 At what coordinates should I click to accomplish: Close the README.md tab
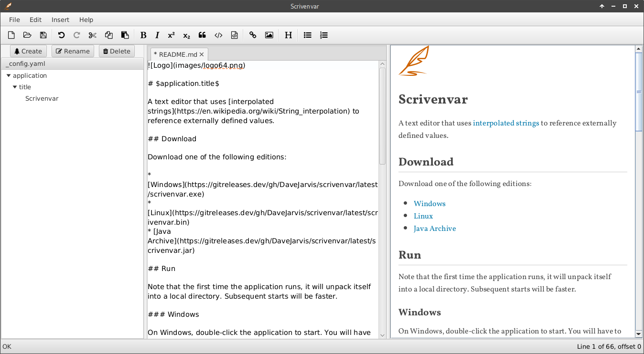click(x=202, y=54)
